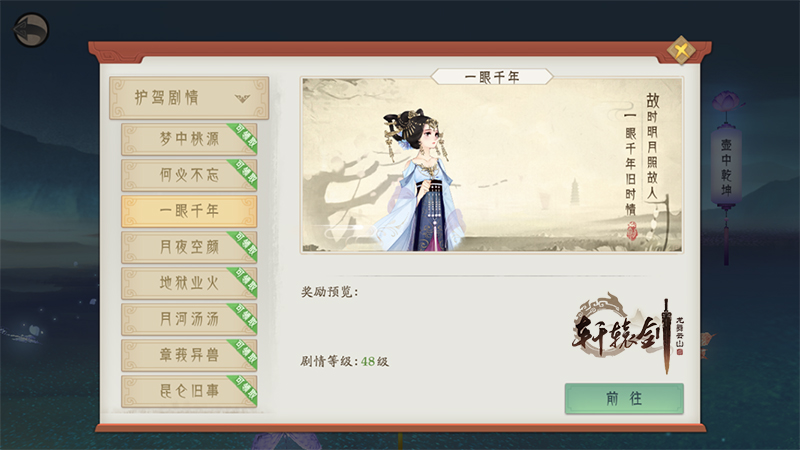Click the 前往 go button
This screenshot has width=800, height=450.
[624, 398]
